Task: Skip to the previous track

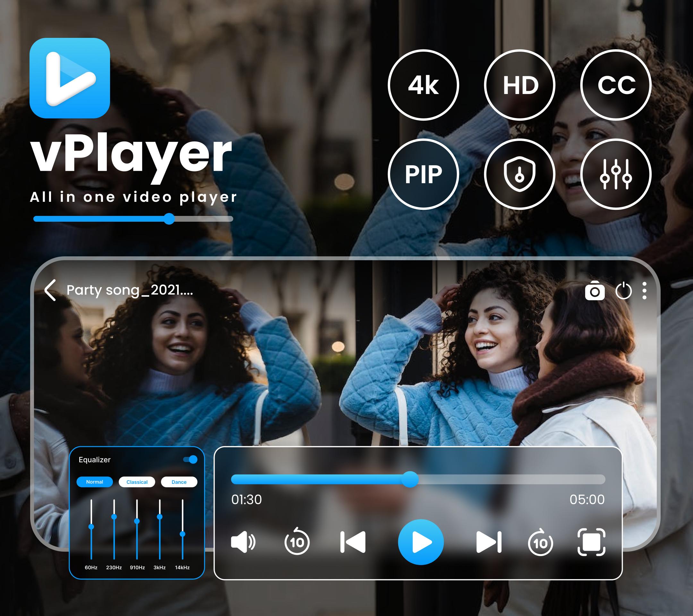Action: 353,542
